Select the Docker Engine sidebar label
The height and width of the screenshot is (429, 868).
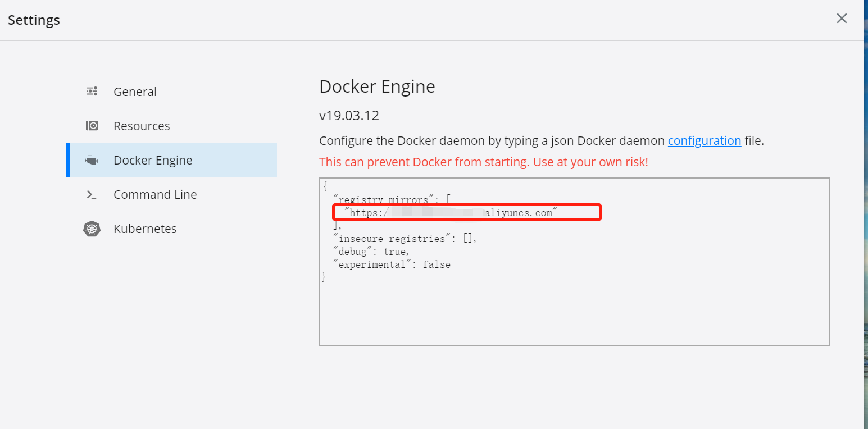[153, 161]
